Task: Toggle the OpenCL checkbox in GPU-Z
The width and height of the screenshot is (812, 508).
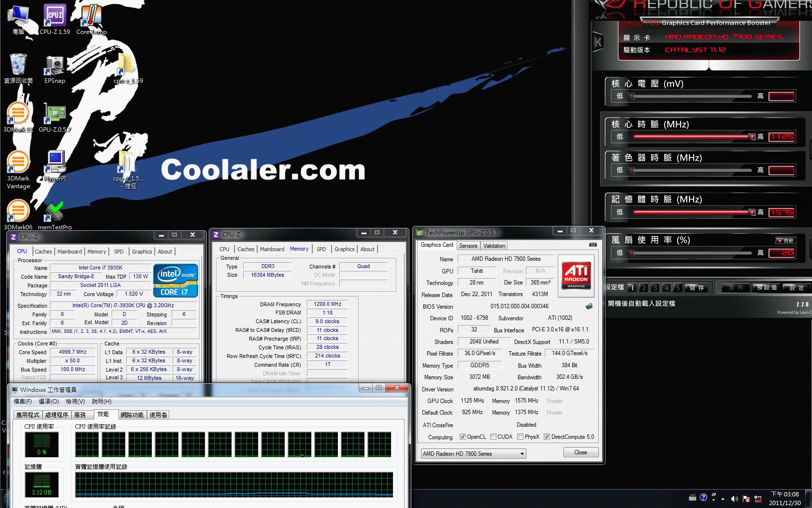Action: (463, 437)
